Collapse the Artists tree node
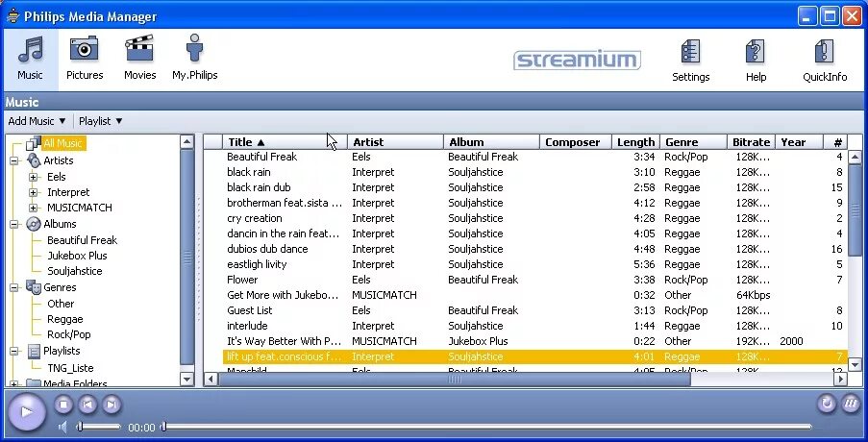 pyautogui.click(x=13, y=161)
